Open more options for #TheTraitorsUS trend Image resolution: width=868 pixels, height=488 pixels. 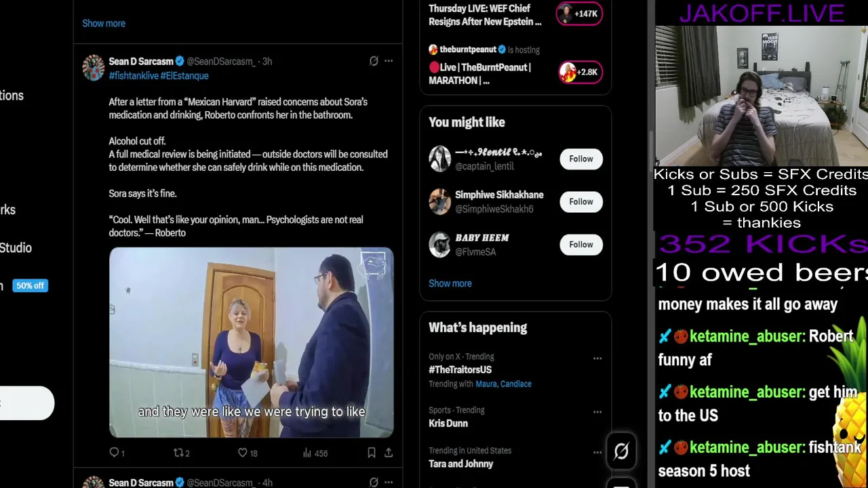point(597,358)
